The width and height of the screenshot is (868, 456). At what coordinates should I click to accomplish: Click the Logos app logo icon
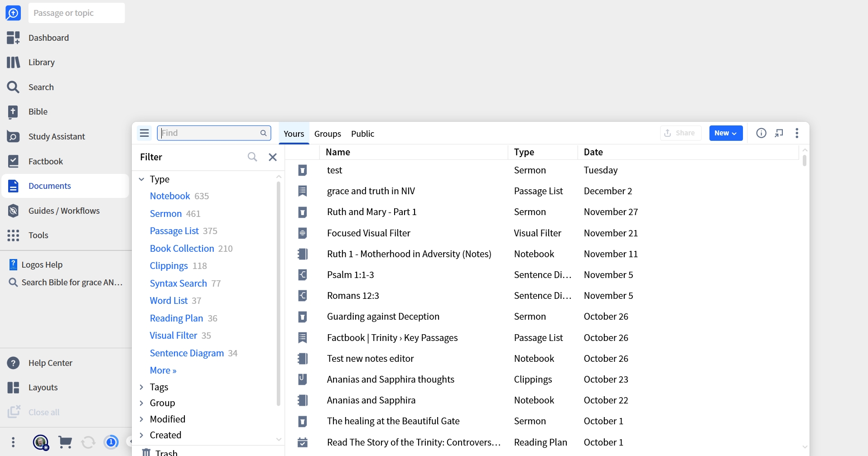(x=13, y=13)
